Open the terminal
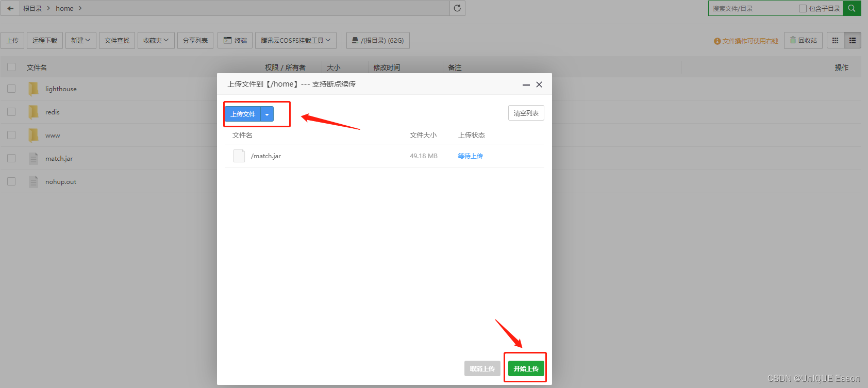868x388 pixels. point(235,40)
